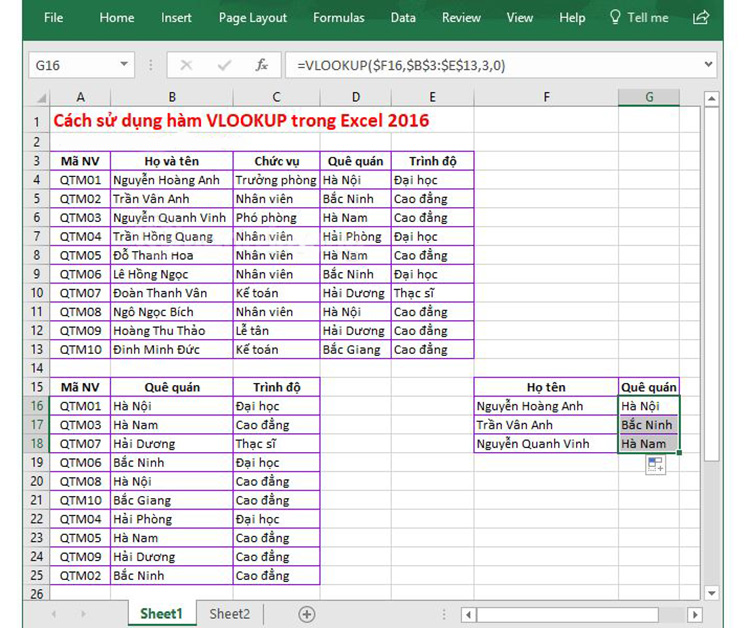
Task: Click 'Họ tên' header in column F
Action: (546, 387)
